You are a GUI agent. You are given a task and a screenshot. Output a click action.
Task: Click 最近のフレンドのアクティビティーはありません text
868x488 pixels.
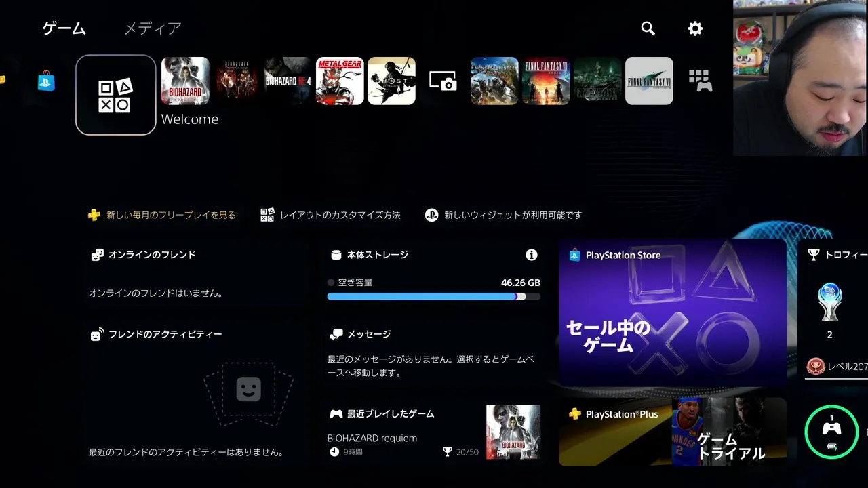[x=186, y=452]
